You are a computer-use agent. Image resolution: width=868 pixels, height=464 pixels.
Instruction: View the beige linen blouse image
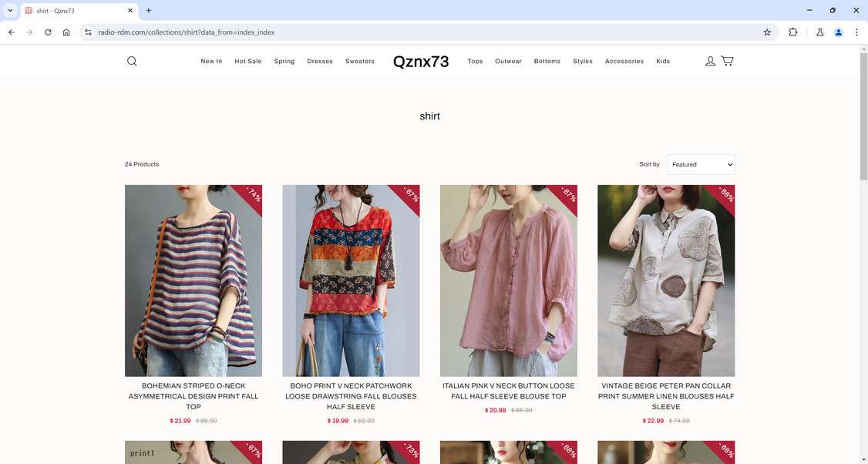[666, 281]
